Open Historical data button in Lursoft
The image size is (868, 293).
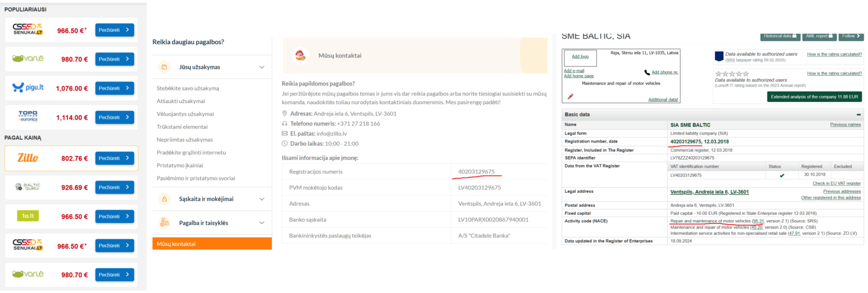[x=780, y=36]
